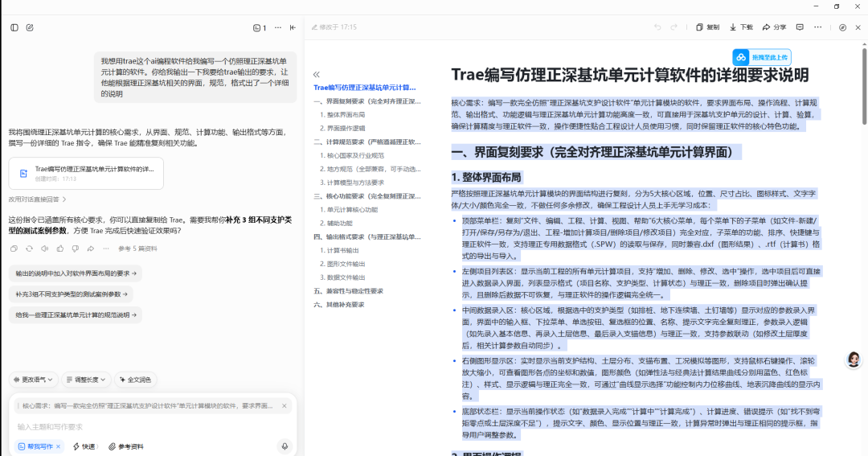This screenshot has height=456, width=868.
Task: Go to outline item 3. 数据文件输出
Action: pyautogui.click(x=342, y=277)
